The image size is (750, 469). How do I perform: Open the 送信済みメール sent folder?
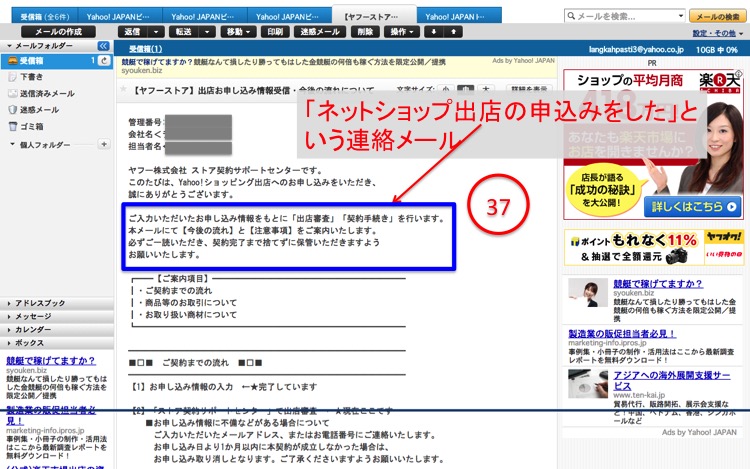tap(47, 94)
